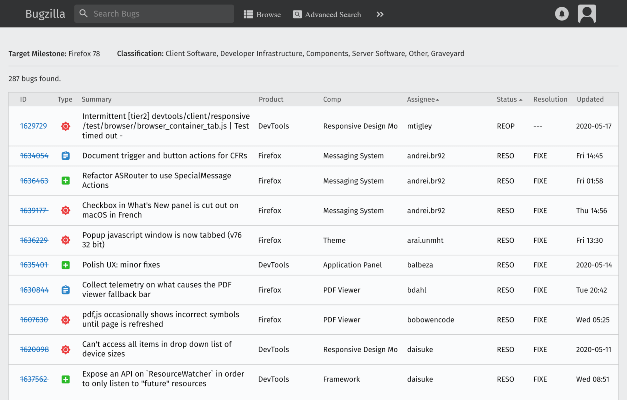Sort by the Updated column header
Screen dimensions: 627x400
[590, 99]
